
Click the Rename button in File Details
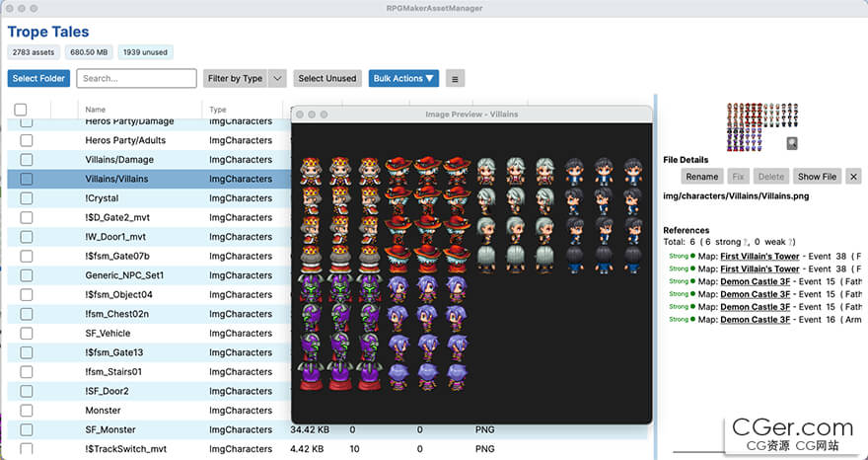click(701, 177)
